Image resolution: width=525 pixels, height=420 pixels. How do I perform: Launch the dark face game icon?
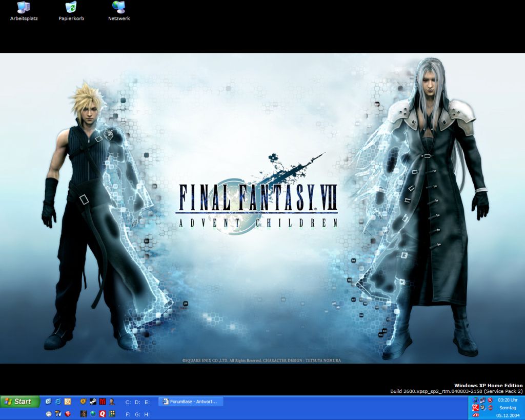pos(84,414)
